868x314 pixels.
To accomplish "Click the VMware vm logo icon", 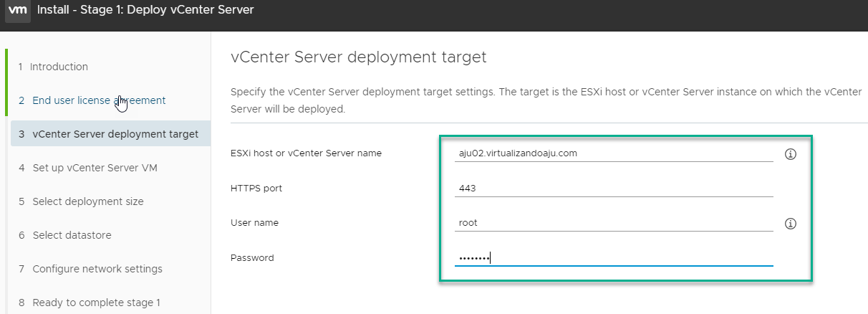I will [18, 11].
